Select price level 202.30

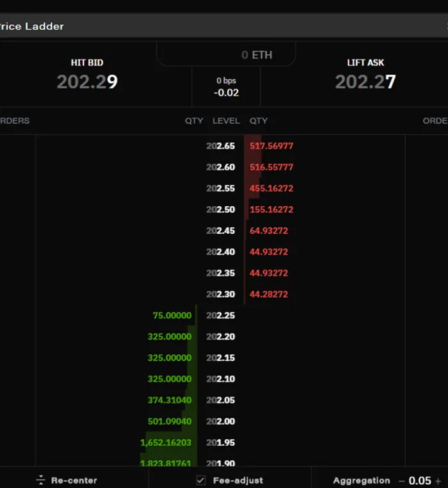point(221,294)
